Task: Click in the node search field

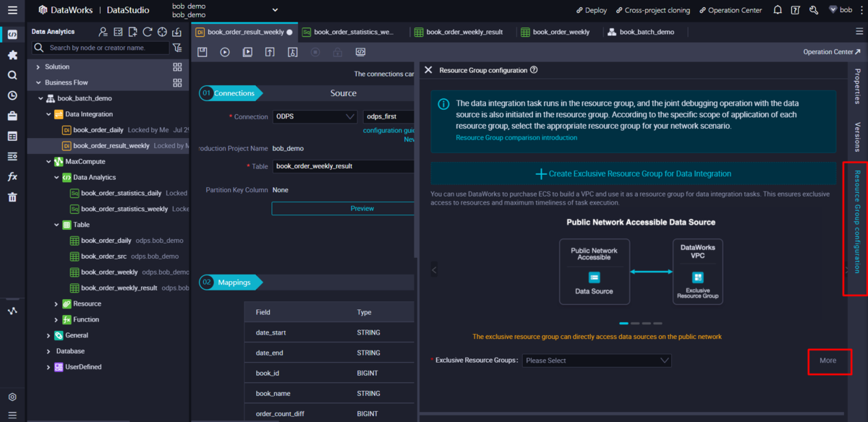Action: coord(101,48)
